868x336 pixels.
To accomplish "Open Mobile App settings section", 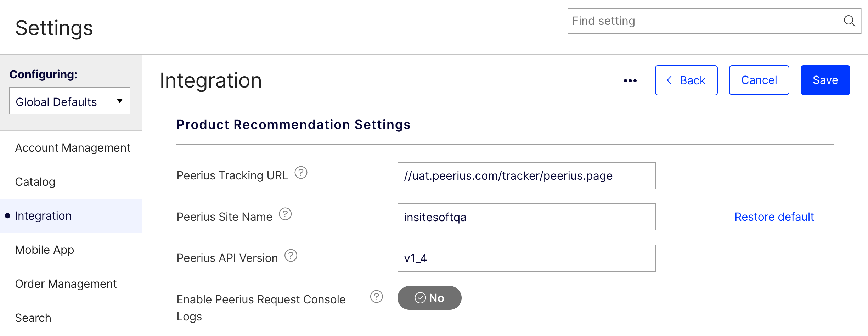I will coord(45,250).
